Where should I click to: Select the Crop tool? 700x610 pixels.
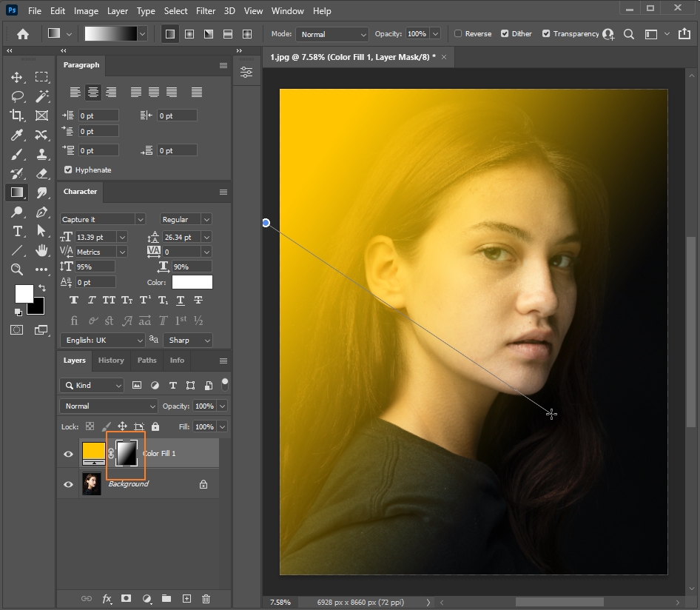[17, 115]
